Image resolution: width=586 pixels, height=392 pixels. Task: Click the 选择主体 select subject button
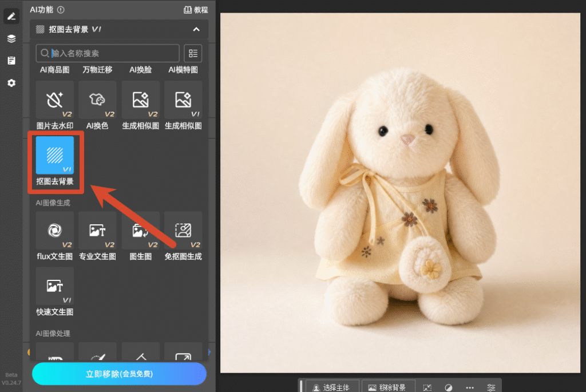click(332, 387)
